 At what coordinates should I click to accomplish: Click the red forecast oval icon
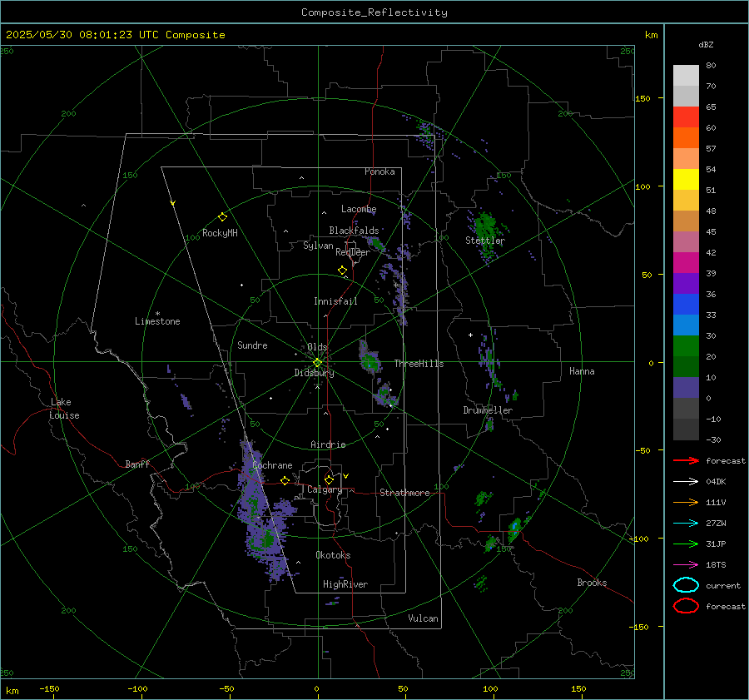click(686, 606)
